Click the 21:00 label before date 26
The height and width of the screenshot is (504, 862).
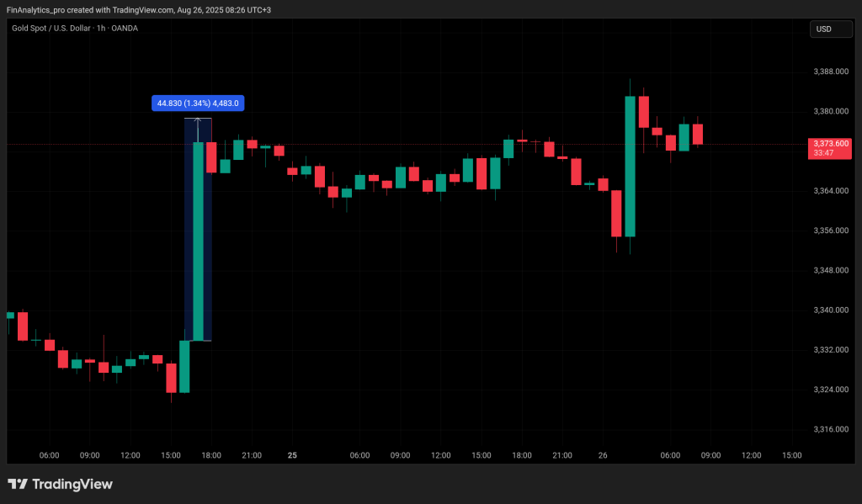point(561,455)
